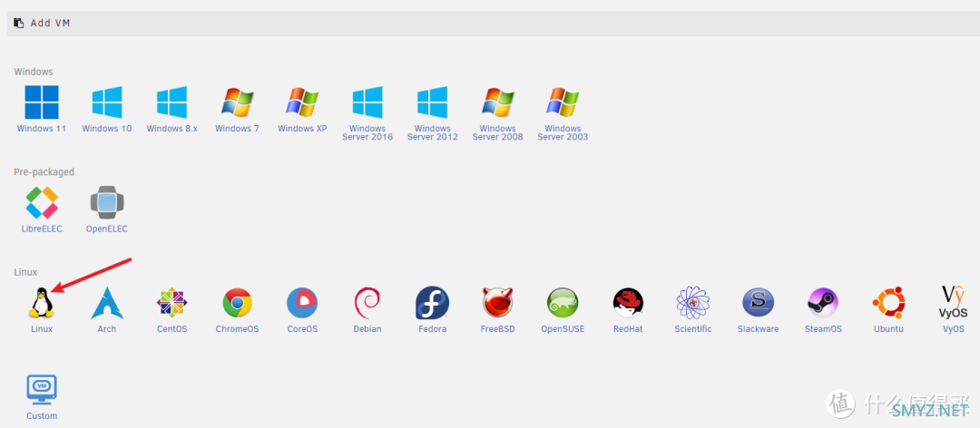Click the Windows 10 text link

pyautogui.click(x=107, y=129)
